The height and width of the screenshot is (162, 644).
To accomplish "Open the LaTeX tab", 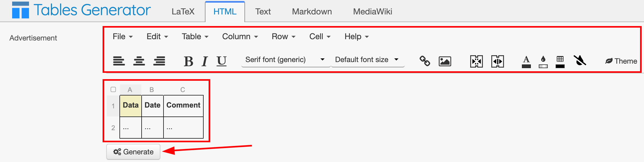I will (183, 12).
